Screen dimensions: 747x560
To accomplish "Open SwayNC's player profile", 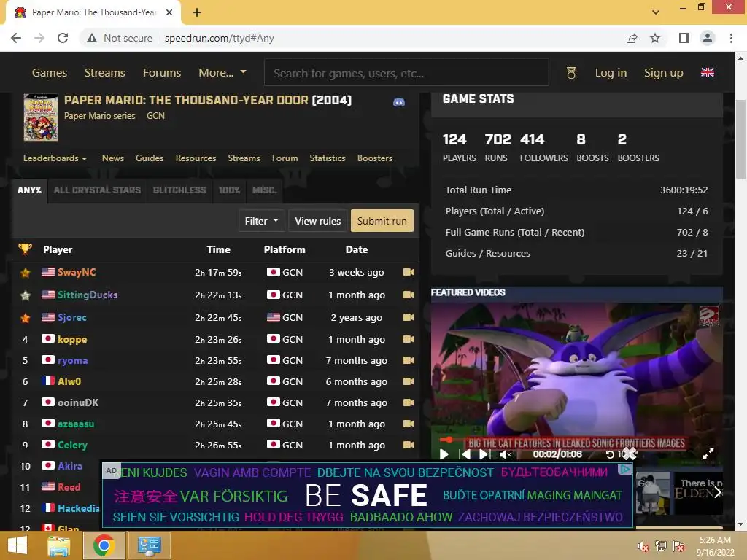I will 77,272.
